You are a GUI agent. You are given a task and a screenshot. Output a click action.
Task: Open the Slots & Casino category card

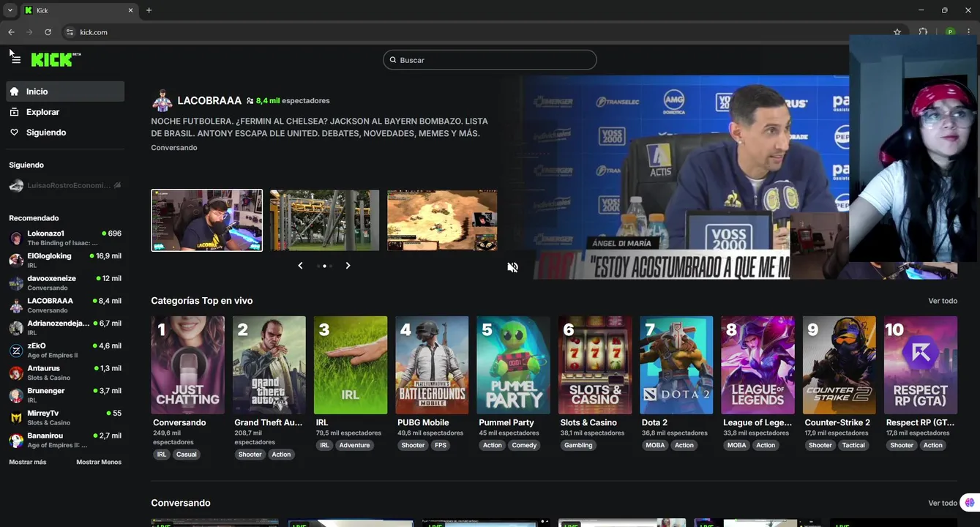[595, 365]
